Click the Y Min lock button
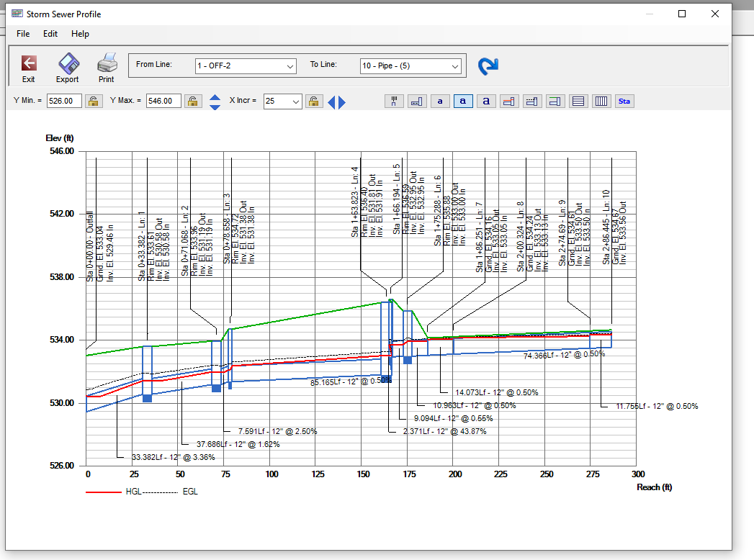This screenshot has width=754, height=560. click(94, 101)
